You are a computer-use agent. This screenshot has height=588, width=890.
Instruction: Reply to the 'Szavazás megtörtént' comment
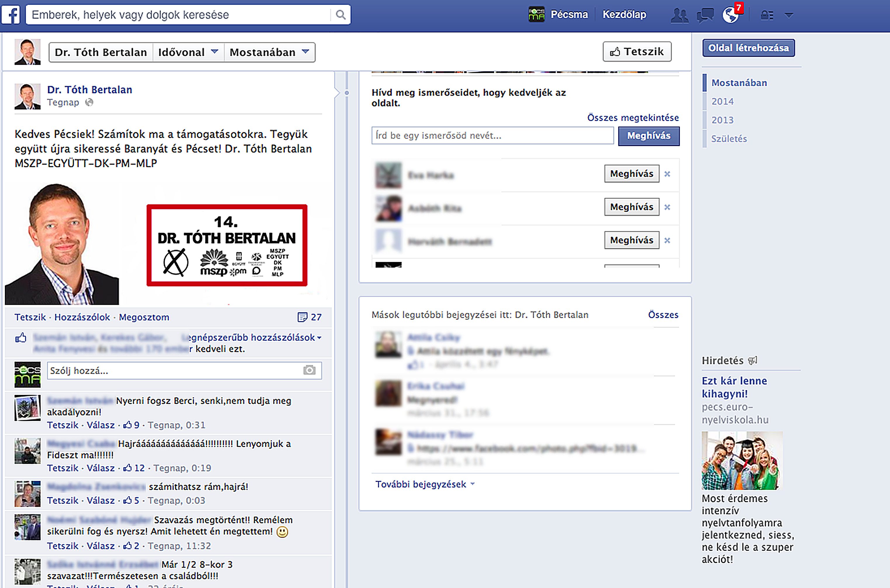coord(100,546)
